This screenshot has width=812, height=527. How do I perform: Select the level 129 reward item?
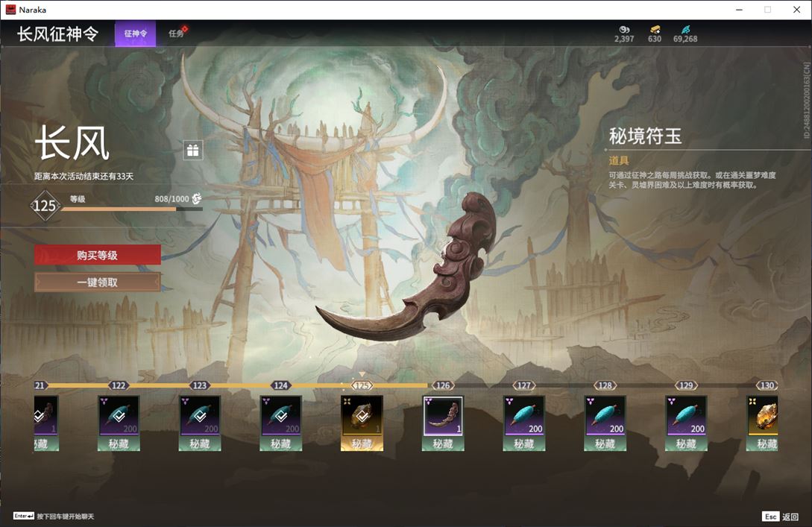pos(686,423)
